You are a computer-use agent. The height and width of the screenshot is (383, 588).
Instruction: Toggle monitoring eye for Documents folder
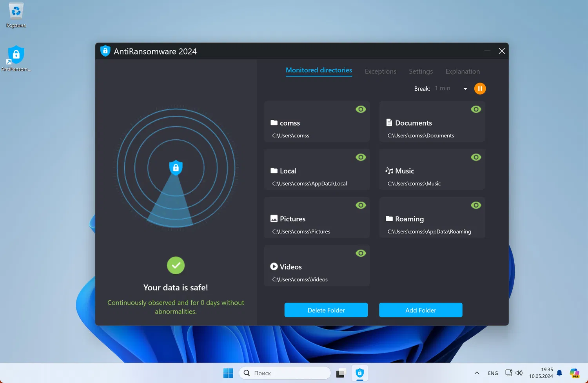tap(476, 109)
